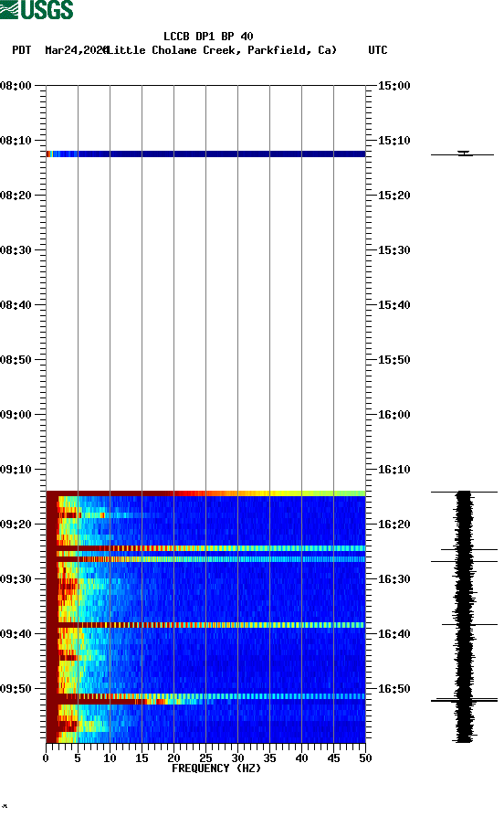Click the 25 Hz frequency tick label
The width and height of the screenshot is (504, 816).
click(x=205, y=758)
